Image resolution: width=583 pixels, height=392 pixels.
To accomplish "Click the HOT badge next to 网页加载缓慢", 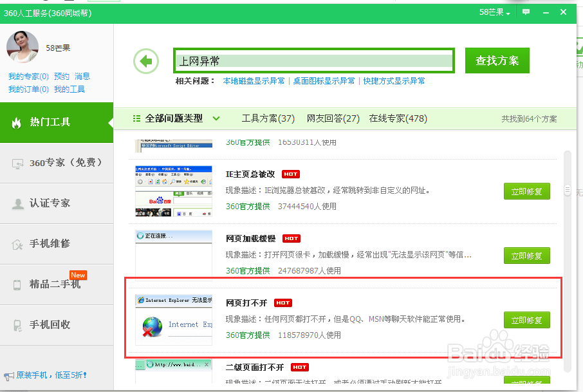I will pos(291,238).
